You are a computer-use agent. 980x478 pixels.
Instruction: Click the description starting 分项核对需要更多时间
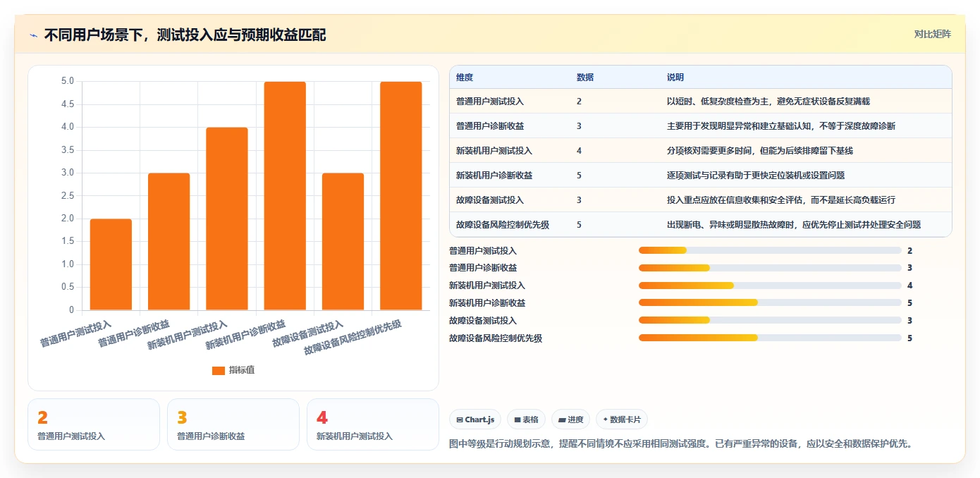click(760, 151)
